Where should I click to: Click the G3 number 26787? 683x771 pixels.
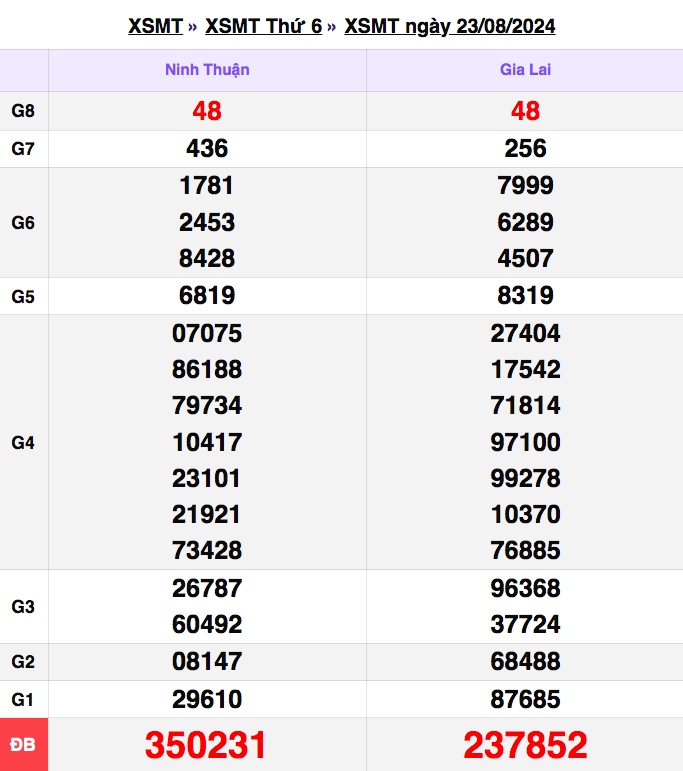click(x=207, y=589)
